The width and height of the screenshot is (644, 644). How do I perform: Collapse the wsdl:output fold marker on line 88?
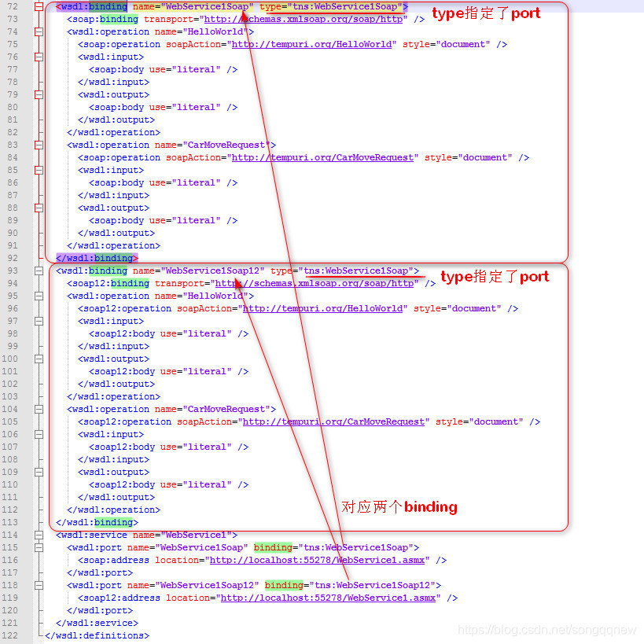39,208
